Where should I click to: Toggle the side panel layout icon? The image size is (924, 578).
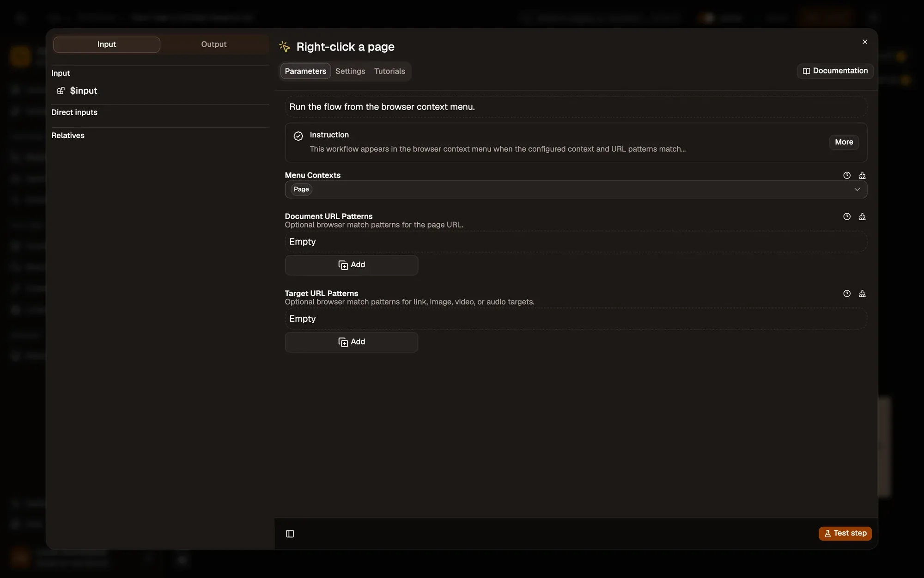290,534
